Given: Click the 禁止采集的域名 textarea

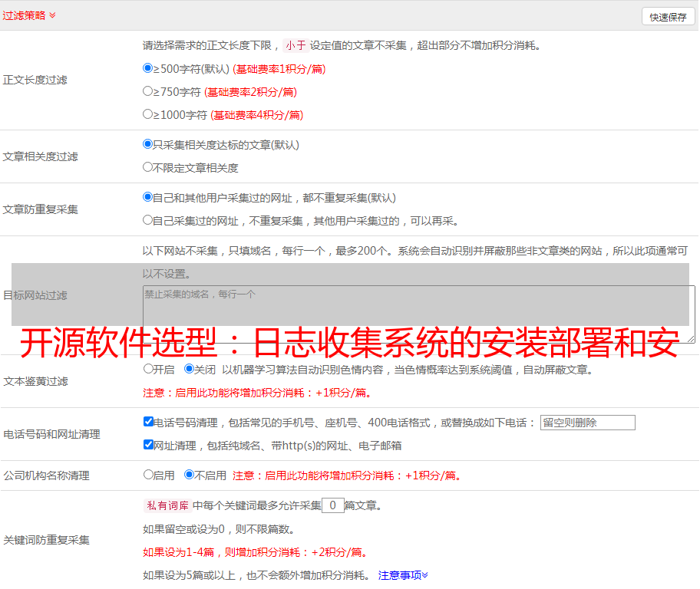Looking at the screenshot, I should tap(418, 314).
